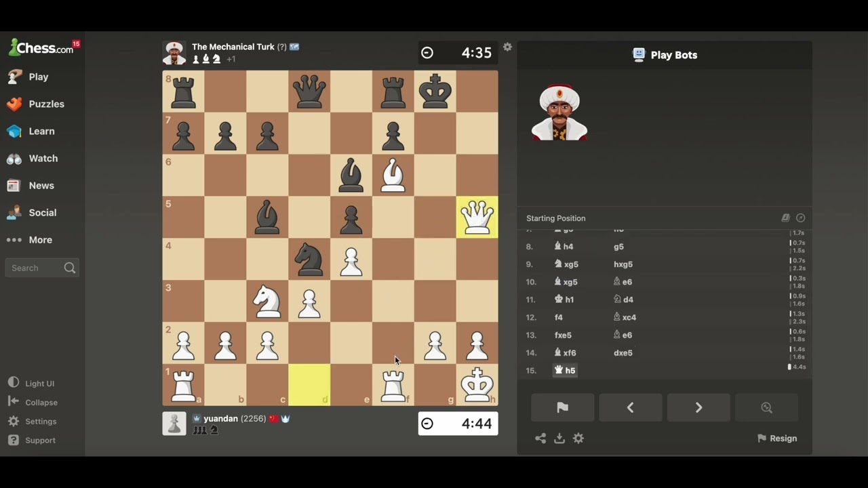
Task: Jump to move 13 white fxe5
Action: [x=563, y=335]
